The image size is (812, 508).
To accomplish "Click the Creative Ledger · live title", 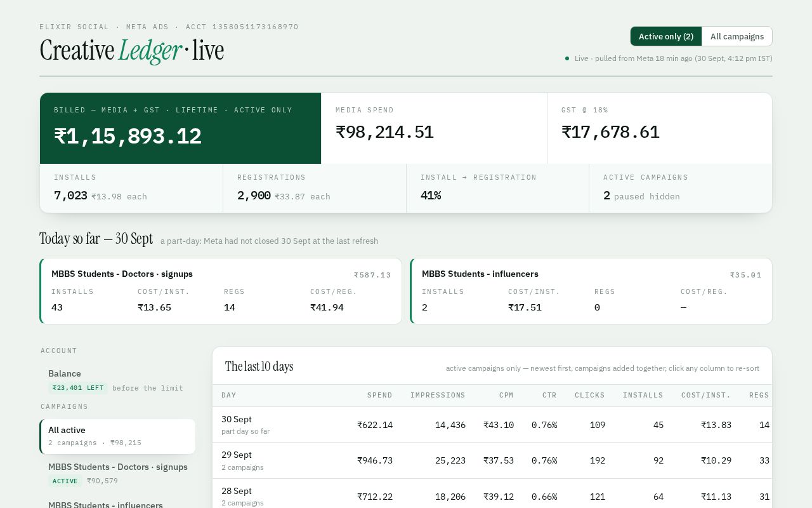I will (x=132, y=51).
